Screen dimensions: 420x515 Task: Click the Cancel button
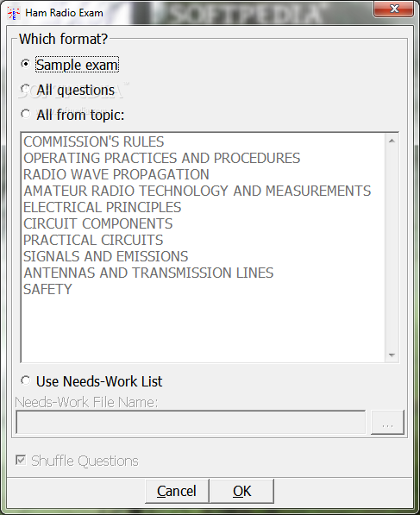(177, 492)
